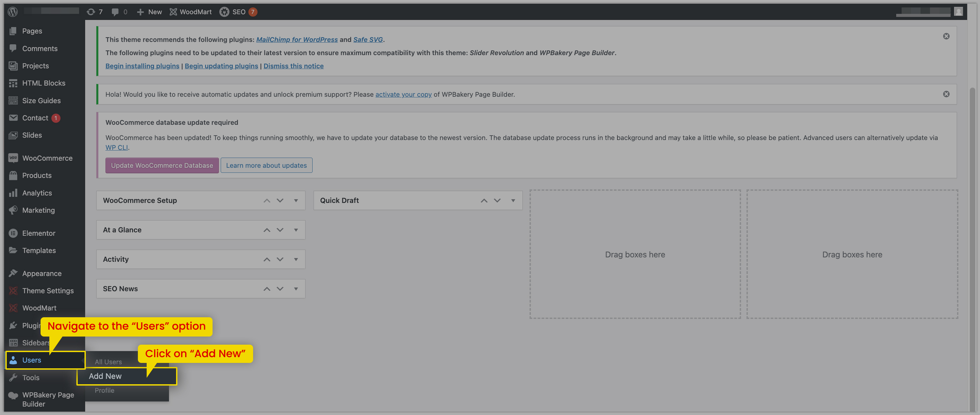Move At a Glance box up
Image resolution: width=980 pixels, height=415 pixels.
267,230
